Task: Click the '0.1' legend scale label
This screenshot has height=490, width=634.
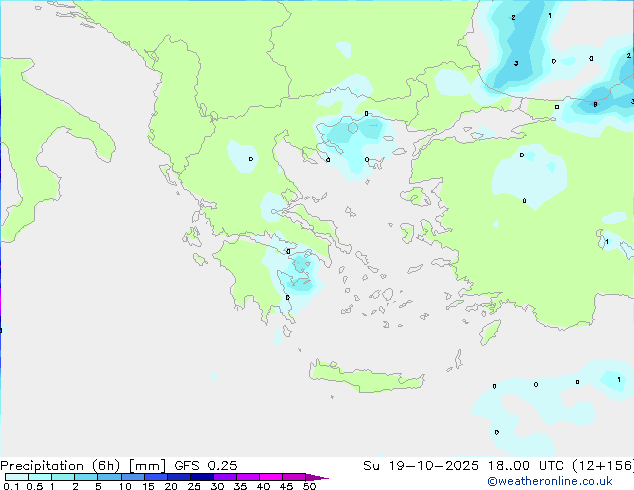Action: 11,486
